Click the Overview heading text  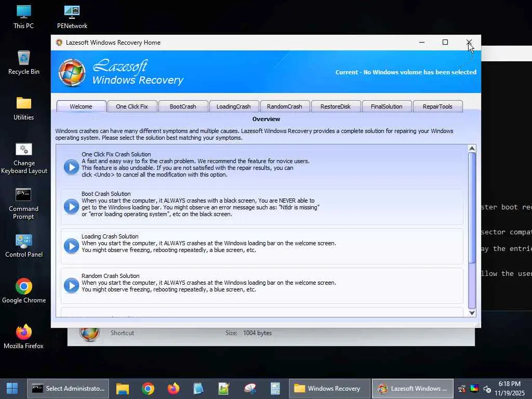click(266, 119)
